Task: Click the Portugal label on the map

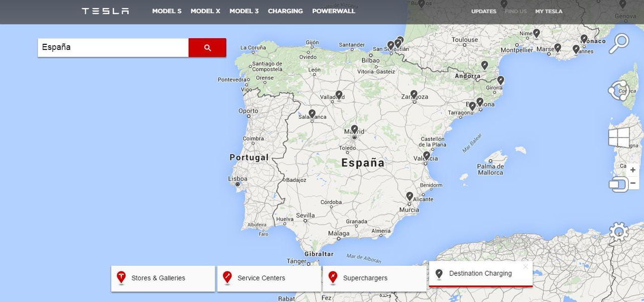Action: pyautogui.click(x=249, y=158)
